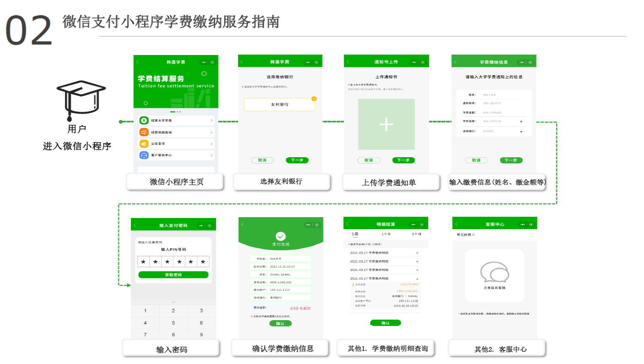Click the banner carousel indicator dots
This screenshot has width=644, height=364.
click(176, 112)
